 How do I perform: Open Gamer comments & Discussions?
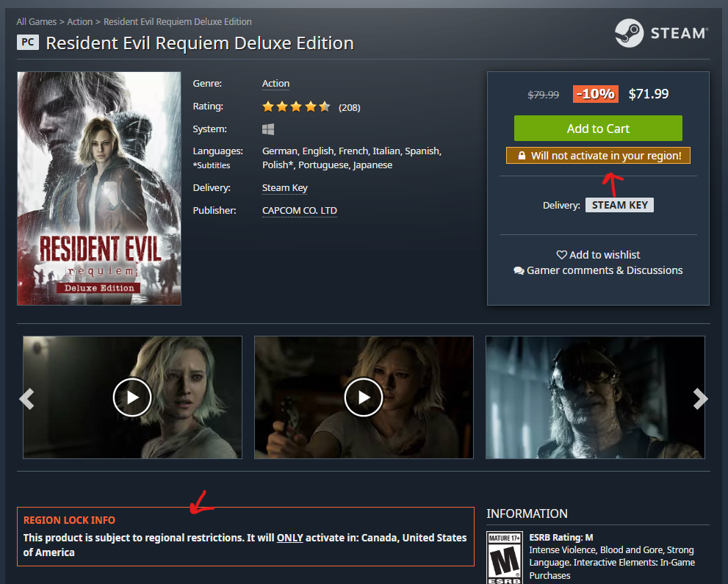tap(598, 270)
